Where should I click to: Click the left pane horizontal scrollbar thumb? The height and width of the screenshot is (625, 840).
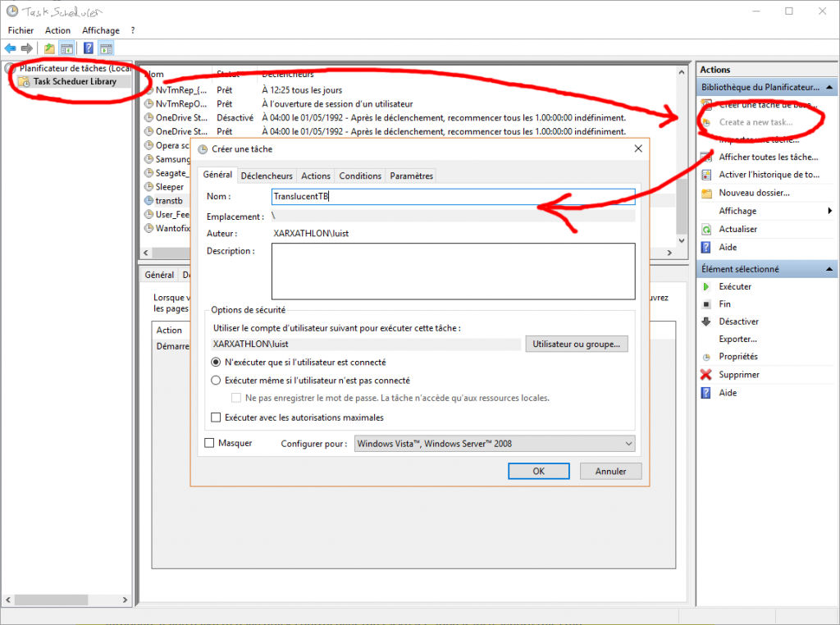[x=52, y=600]
